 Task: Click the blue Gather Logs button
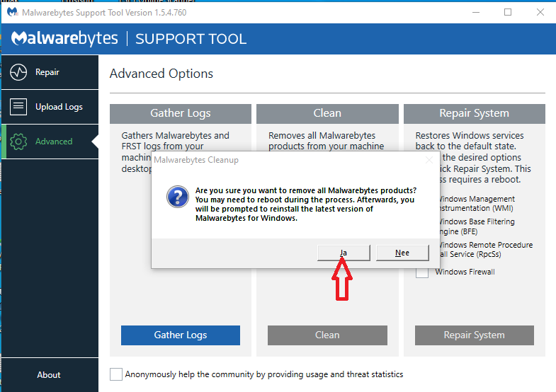[181, 335]
